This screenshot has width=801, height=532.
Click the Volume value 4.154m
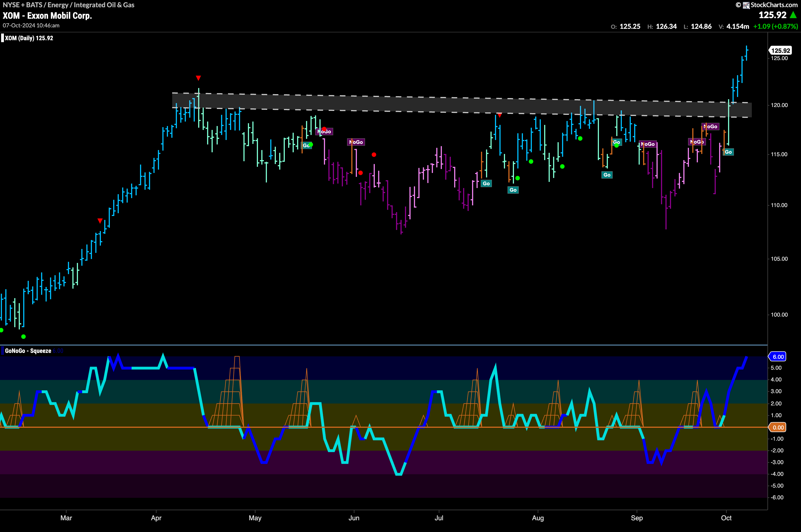coord(738,27)
